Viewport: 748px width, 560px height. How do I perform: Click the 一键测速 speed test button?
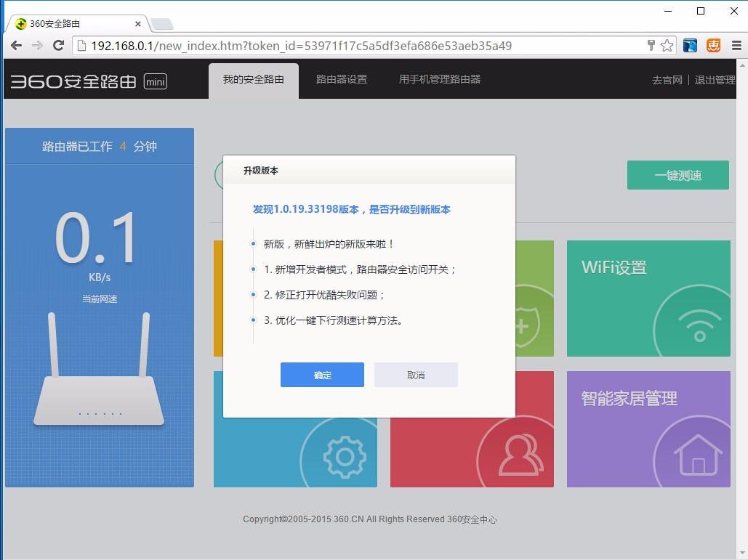pyautogui.click(x=677, y=175)
